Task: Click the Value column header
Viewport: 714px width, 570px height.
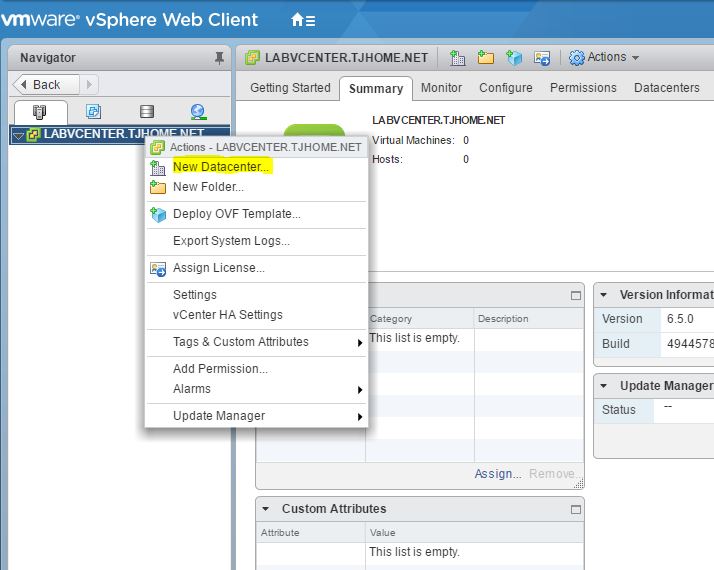Action: click(474, 533)
